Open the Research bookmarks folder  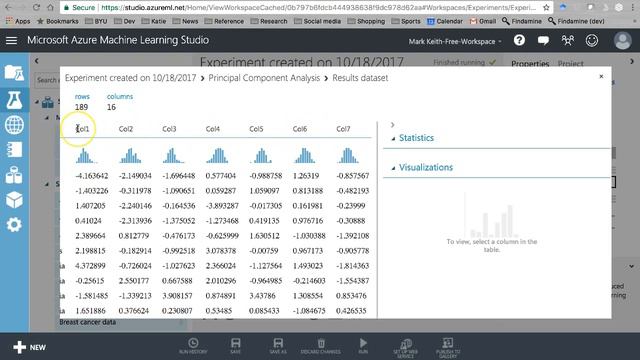[x=269, y=21]
